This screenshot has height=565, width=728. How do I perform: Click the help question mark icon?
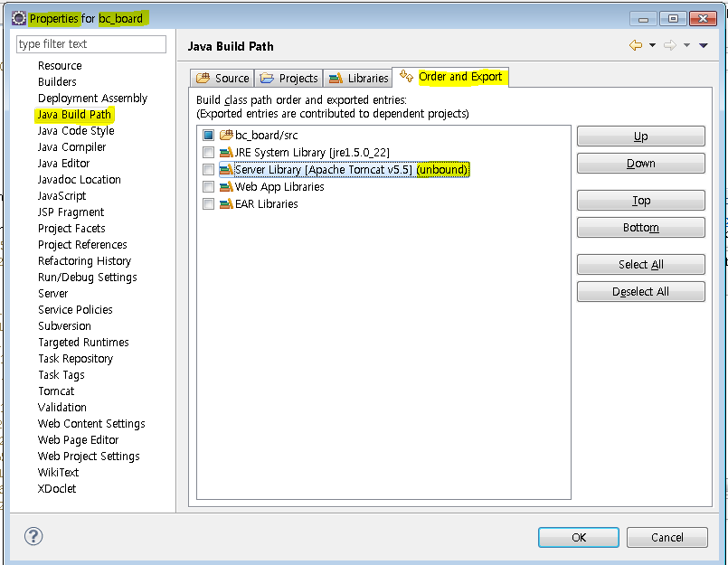pos(33,536)
